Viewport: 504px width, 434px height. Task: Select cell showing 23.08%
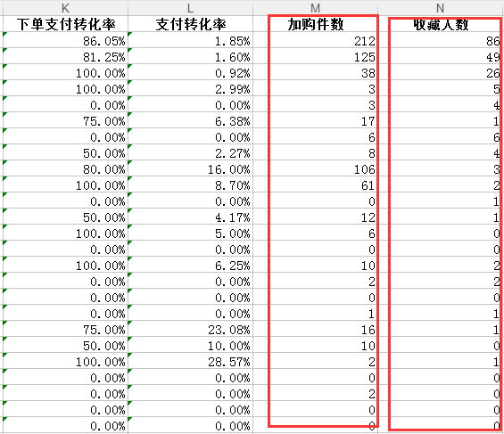point(191,329)
